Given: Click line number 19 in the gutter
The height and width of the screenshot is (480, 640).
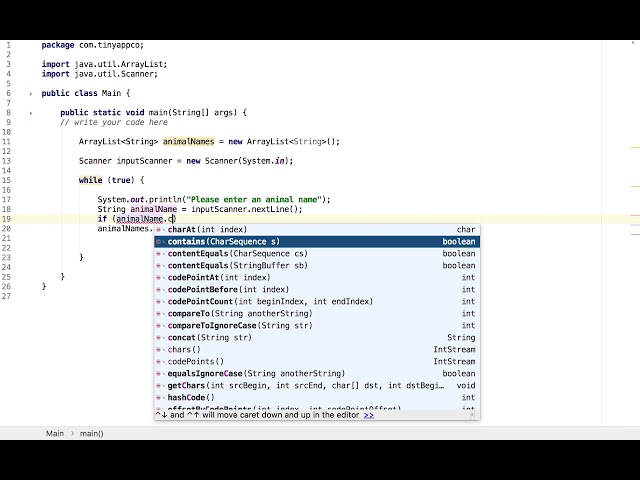Looking at the screenshot, I should pos(6,219).
